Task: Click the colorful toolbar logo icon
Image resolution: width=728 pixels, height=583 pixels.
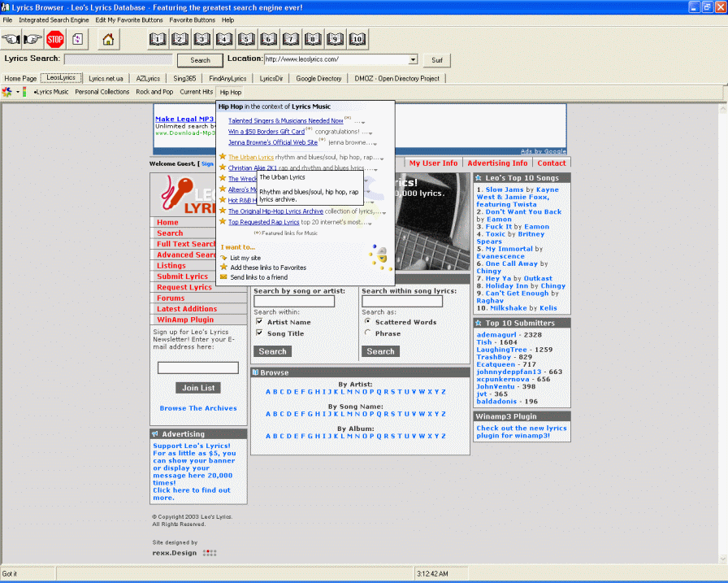Action: coord(7,92)
